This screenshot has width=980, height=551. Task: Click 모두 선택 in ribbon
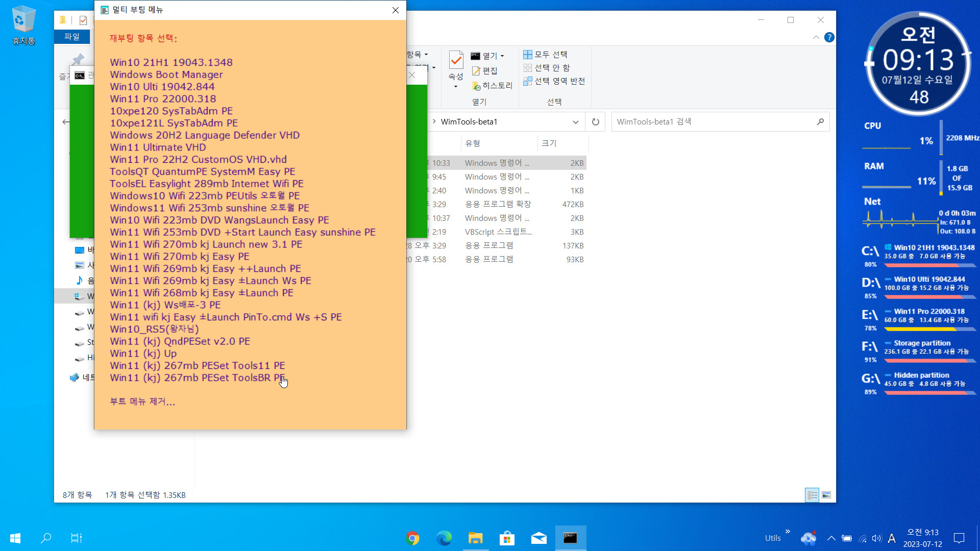(x=546, y=55)
